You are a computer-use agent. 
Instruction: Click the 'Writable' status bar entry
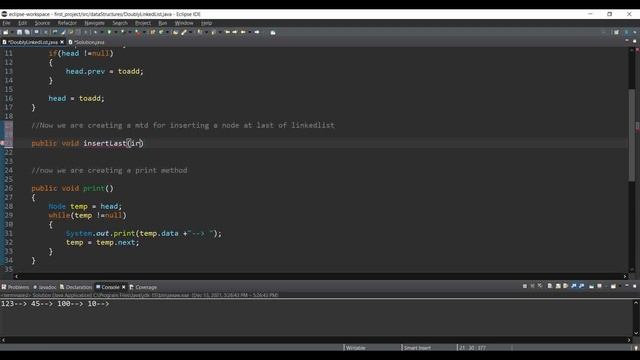point(356,348)
